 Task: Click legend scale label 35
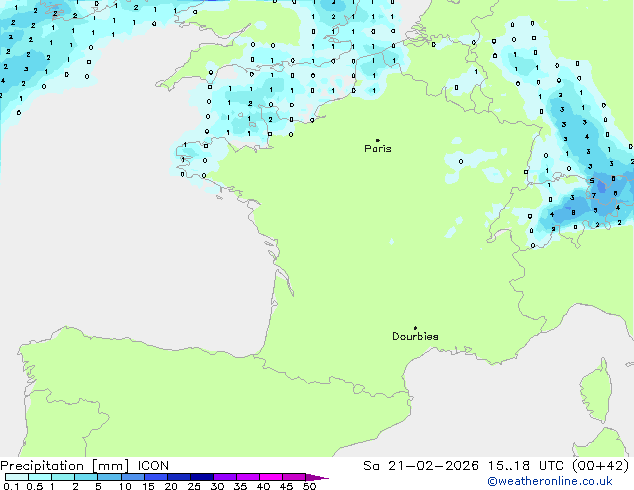tap(240, 486)
